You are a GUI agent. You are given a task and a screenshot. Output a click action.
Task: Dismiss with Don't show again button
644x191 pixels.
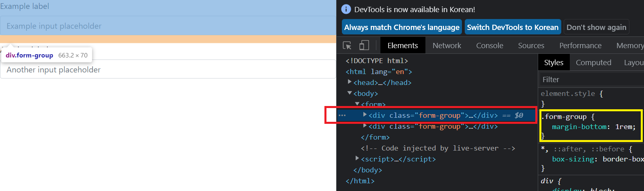click(x=596, y=27)
